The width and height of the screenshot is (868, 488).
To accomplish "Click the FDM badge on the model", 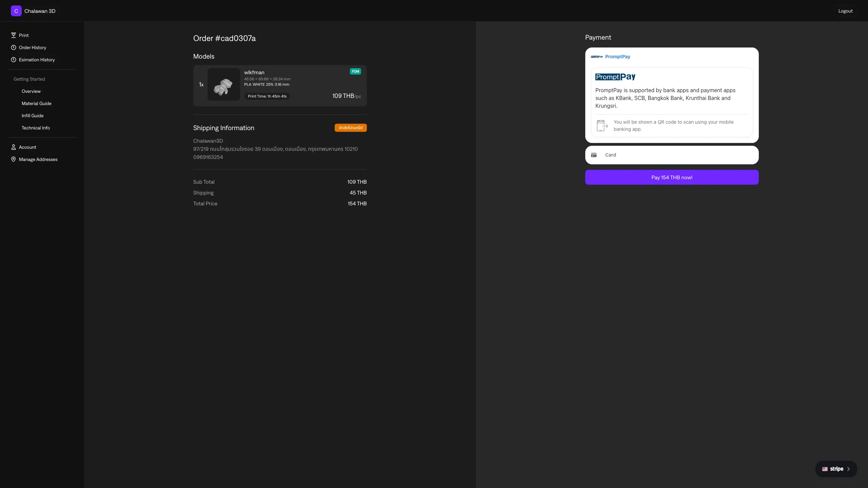I will [355, 72].
